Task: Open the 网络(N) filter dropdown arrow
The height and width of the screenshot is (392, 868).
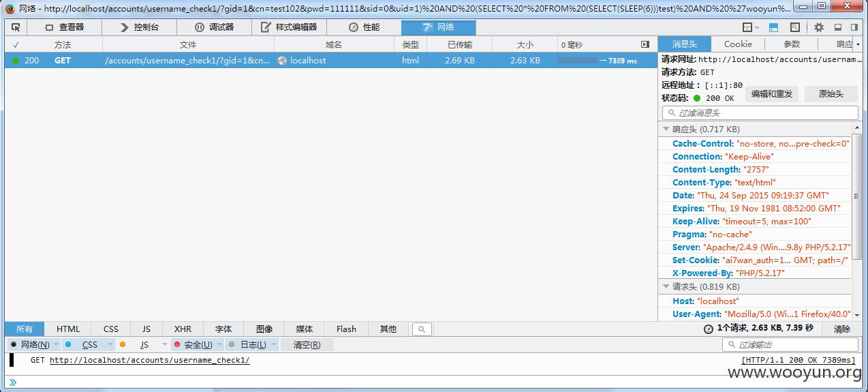Action: 56,345
